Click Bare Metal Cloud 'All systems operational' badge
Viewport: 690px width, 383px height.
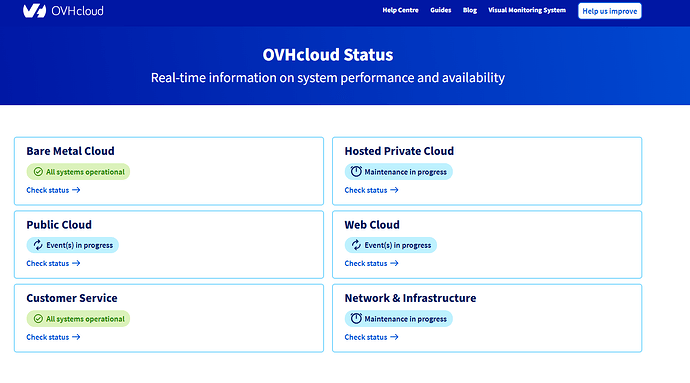(78, 172)
